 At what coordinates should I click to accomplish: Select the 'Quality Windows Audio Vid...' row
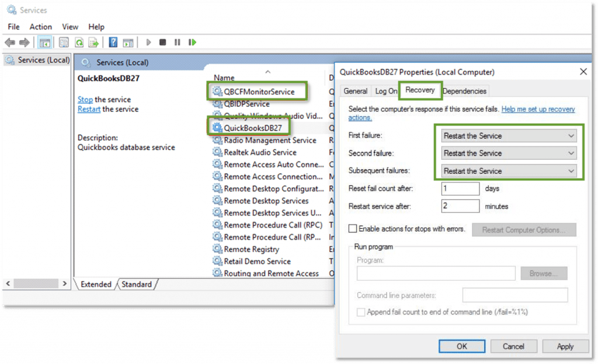[x=272, y=116]
